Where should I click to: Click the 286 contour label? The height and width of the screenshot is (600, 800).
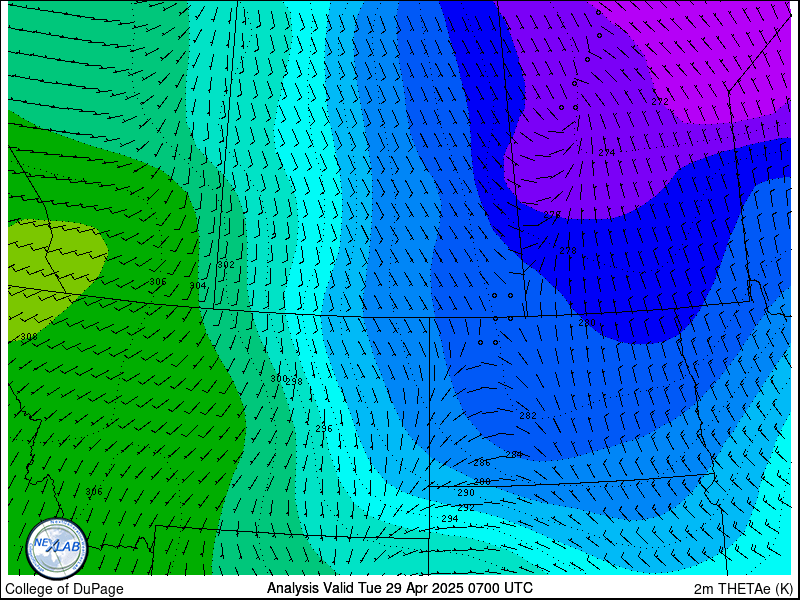click(x=482, y=463)
